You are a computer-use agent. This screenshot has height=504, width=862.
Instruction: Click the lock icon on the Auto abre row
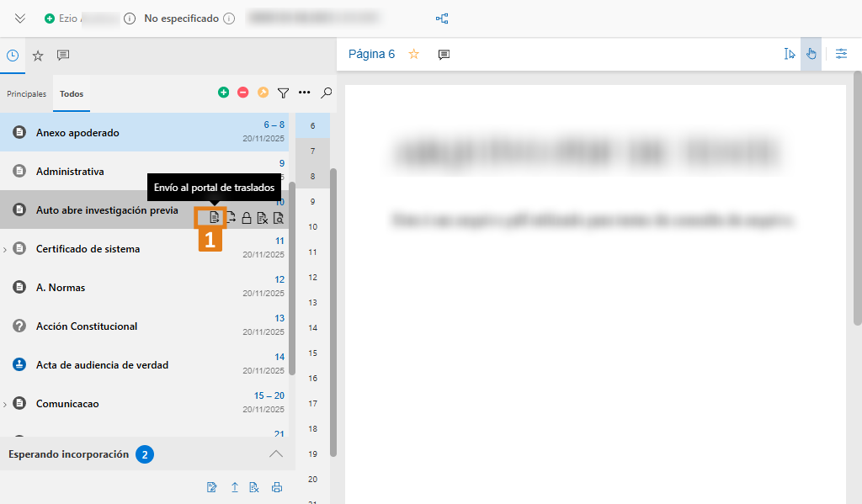(247, 218)
